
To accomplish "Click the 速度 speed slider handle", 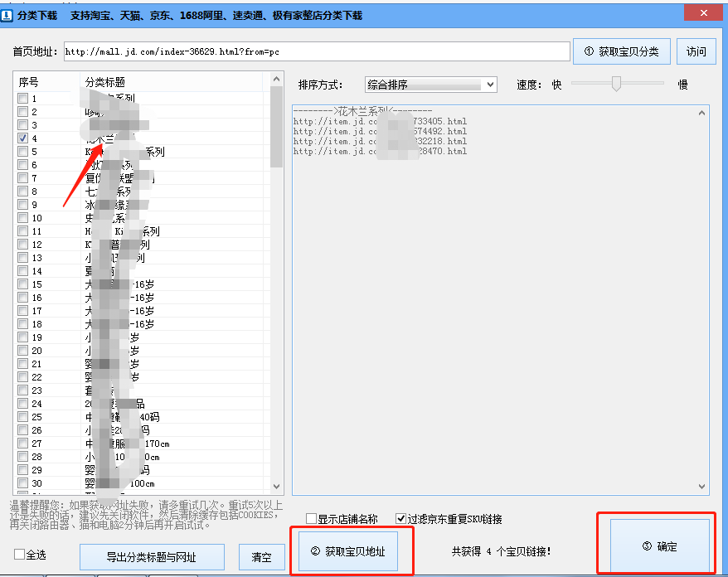I will [x=616, y=84].
